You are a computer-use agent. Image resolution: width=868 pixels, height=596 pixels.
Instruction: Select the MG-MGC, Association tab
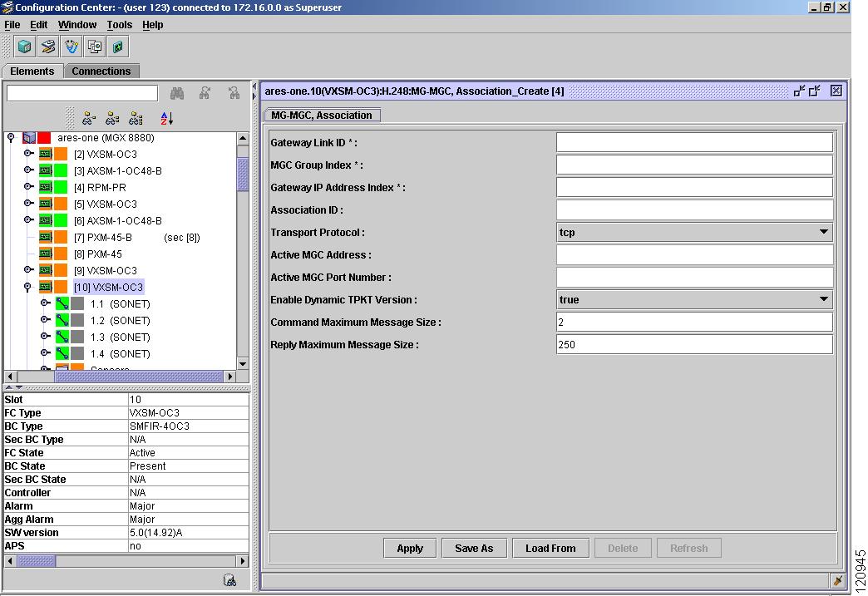(322, 115)
